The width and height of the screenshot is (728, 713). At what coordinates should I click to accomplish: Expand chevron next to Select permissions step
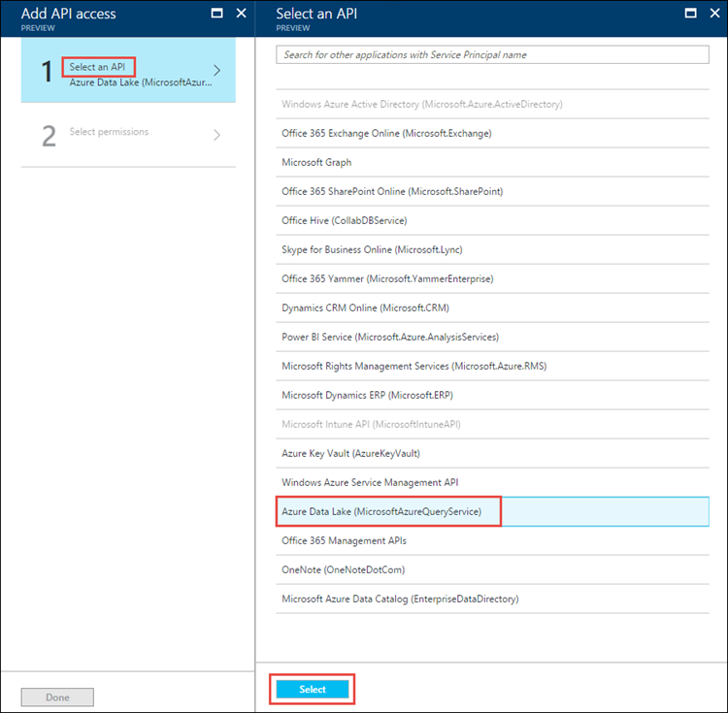click(x=216, y=135)
